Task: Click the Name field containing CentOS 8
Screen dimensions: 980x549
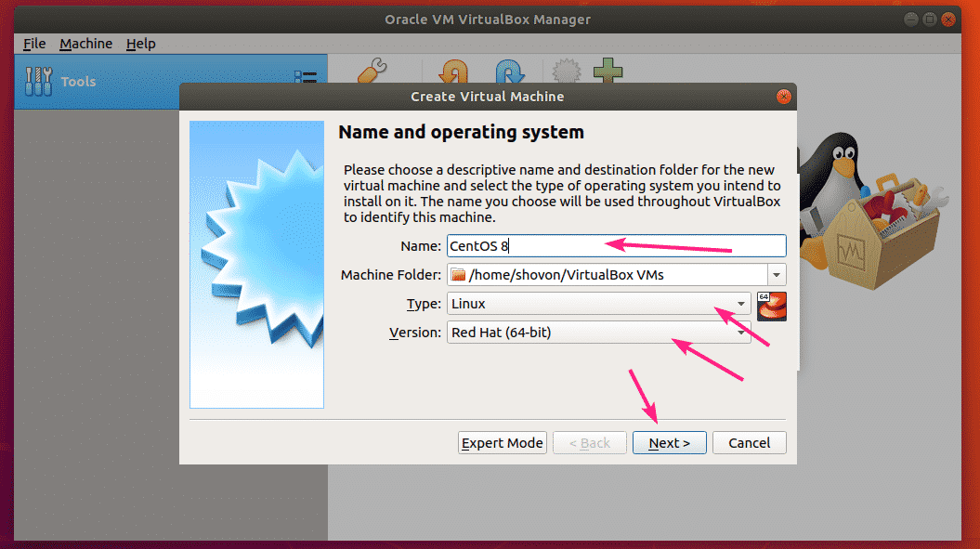Action: click(616, 246)
